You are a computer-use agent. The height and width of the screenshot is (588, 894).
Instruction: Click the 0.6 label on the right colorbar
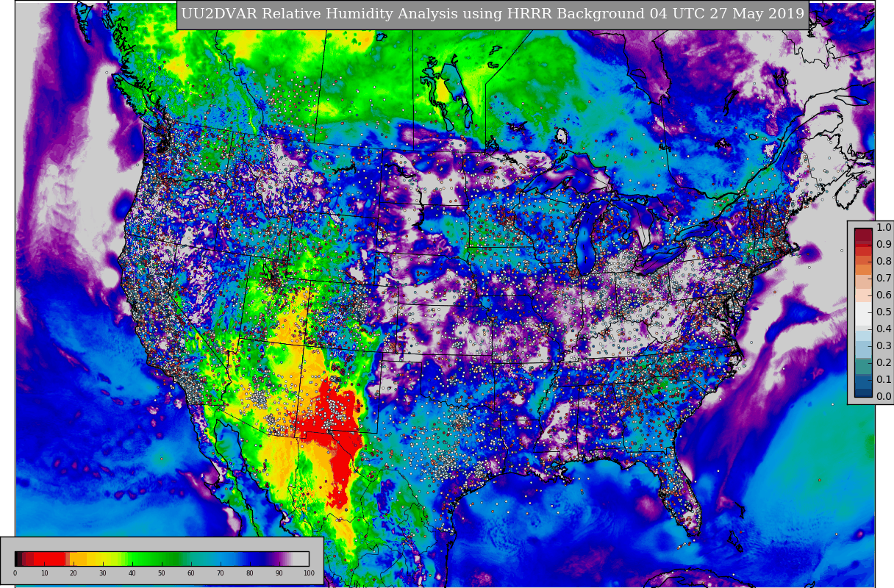[884, 295]
